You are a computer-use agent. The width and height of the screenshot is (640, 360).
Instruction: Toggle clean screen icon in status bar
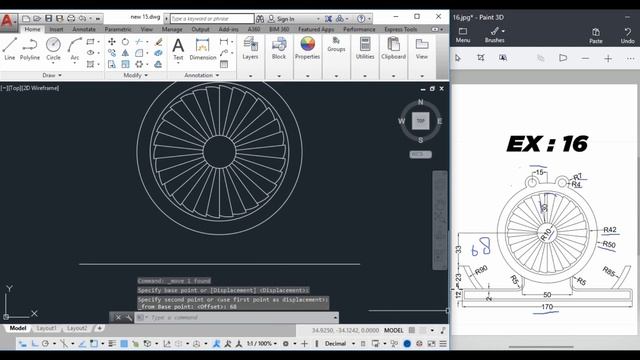[x=431, y=344]
